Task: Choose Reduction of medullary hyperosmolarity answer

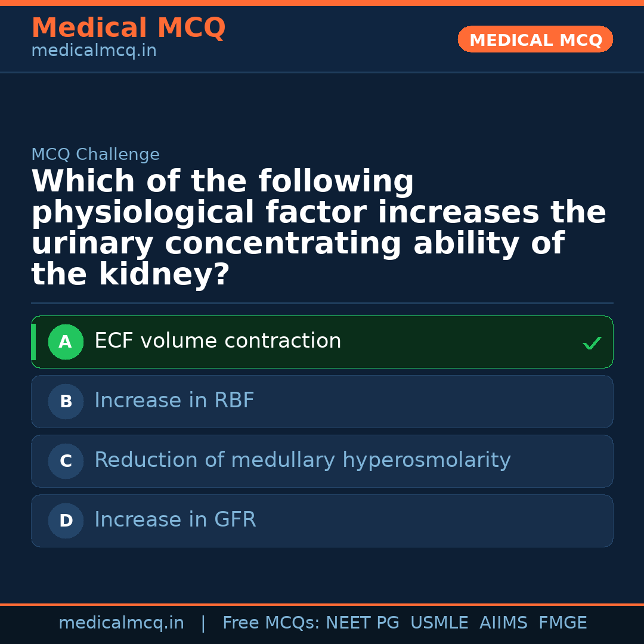Action: (302, 461)
